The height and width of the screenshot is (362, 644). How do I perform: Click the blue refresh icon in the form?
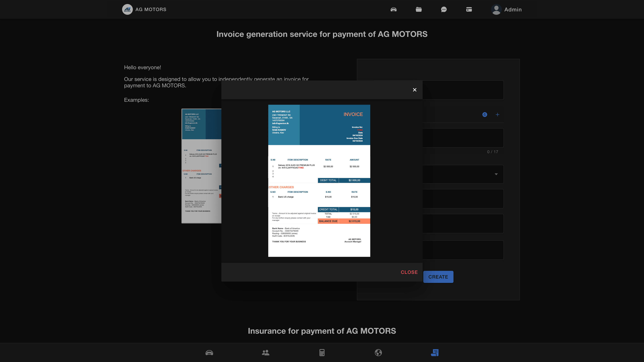coord(485,114)
